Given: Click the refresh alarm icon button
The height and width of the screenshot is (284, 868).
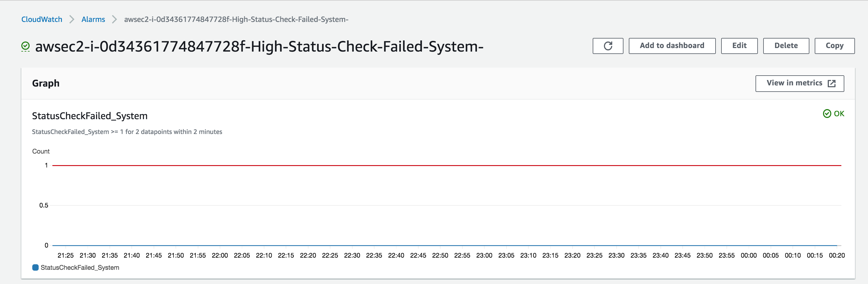Looking at the screenshot, I should [607, 46].
